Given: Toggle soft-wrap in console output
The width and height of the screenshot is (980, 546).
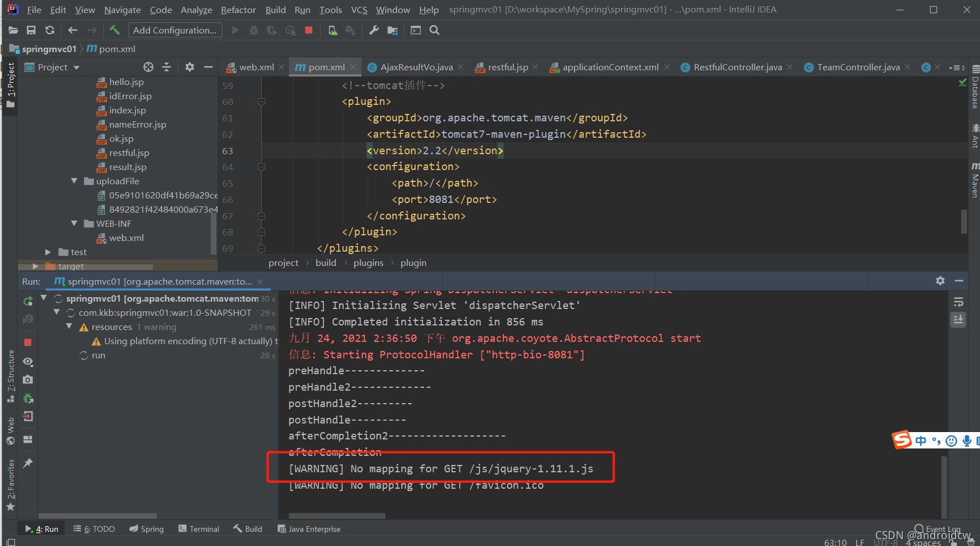Looking at the screenshot, I should pos(958,302).
